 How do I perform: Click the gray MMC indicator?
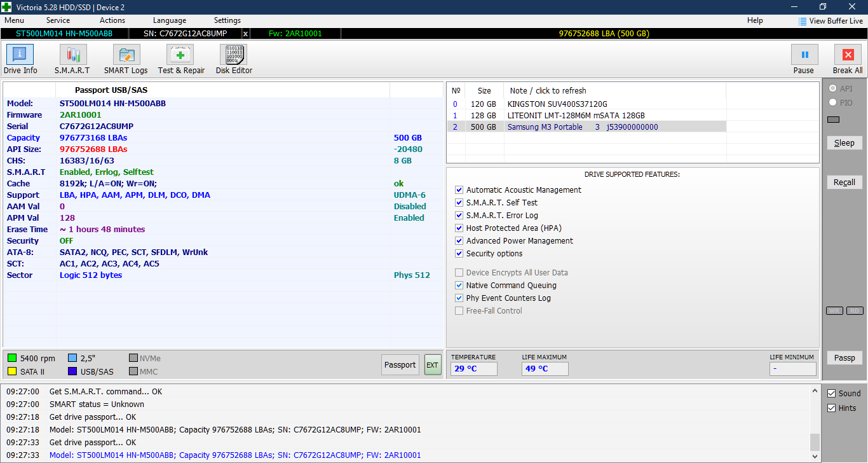[x=133, y=371]
